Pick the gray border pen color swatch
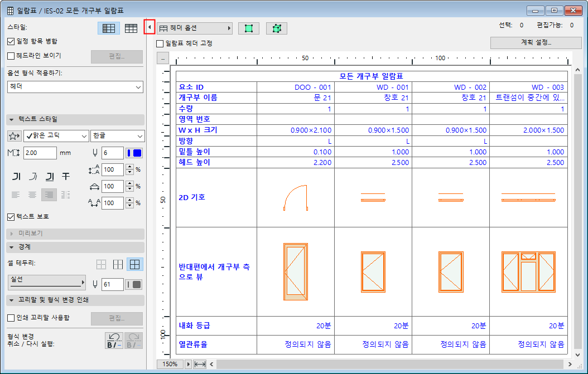Viewport: 588px width, 374px height. click(134, 284)
